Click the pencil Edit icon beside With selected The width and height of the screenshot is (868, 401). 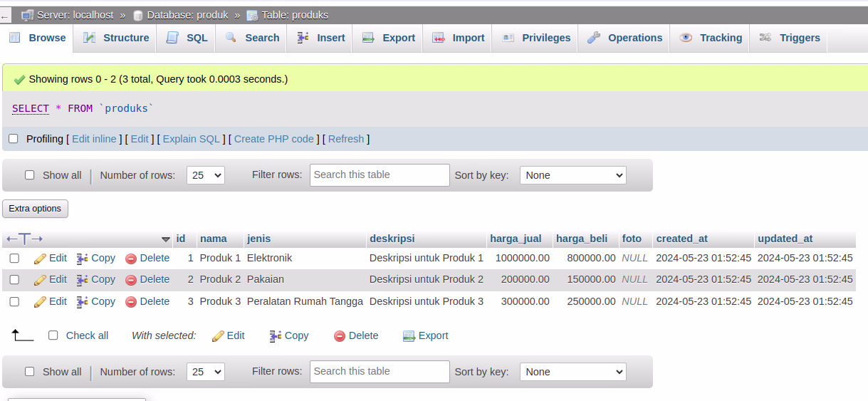(x=218, y=336)
